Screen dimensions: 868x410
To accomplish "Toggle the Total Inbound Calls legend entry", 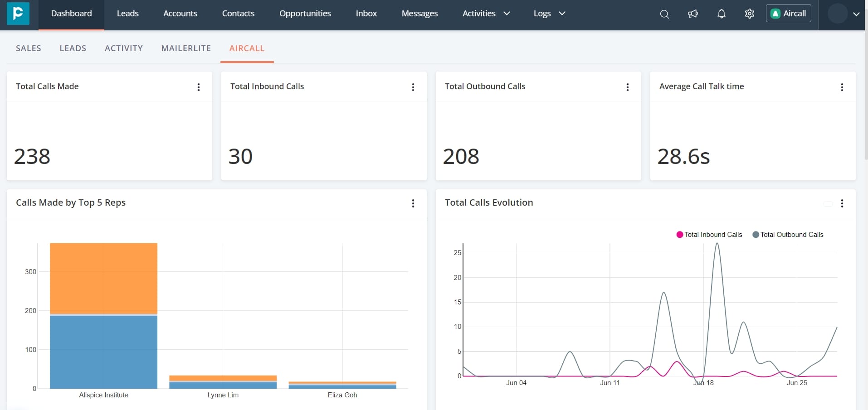I will point(709,234).
